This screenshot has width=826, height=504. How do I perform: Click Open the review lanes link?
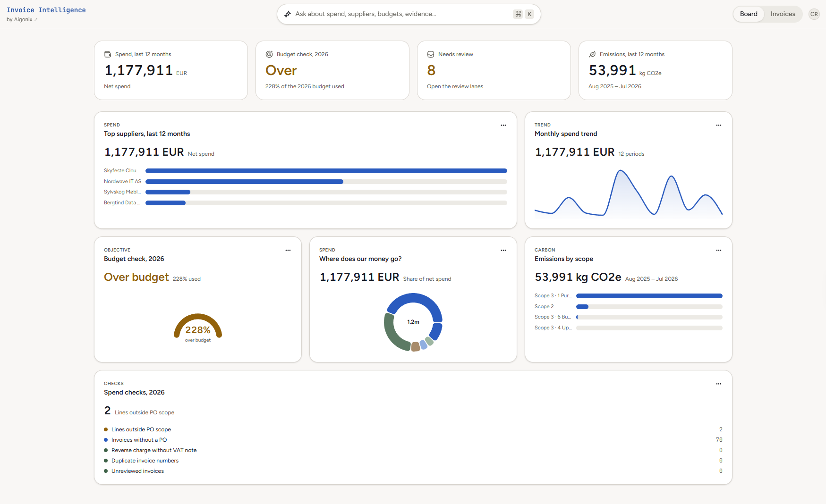(455, 86)
